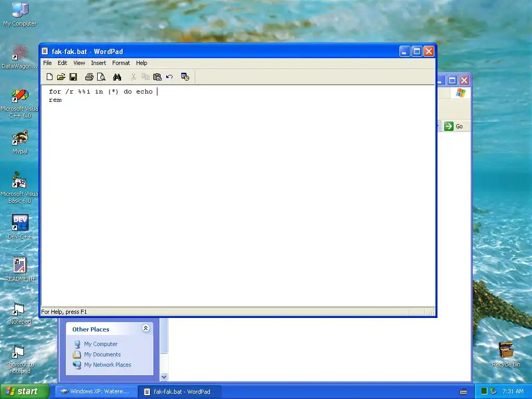Screen dimensions: 532x399
Task: Click the on-screen keyboard tray icon
Action: [463, 392]
